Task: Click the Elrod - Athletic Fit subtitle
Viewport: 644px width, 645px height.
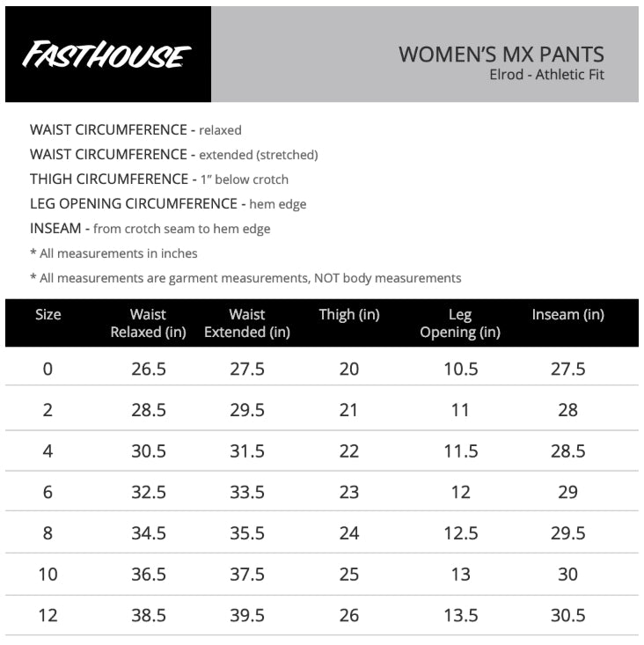Action: [x=546, y=75]
